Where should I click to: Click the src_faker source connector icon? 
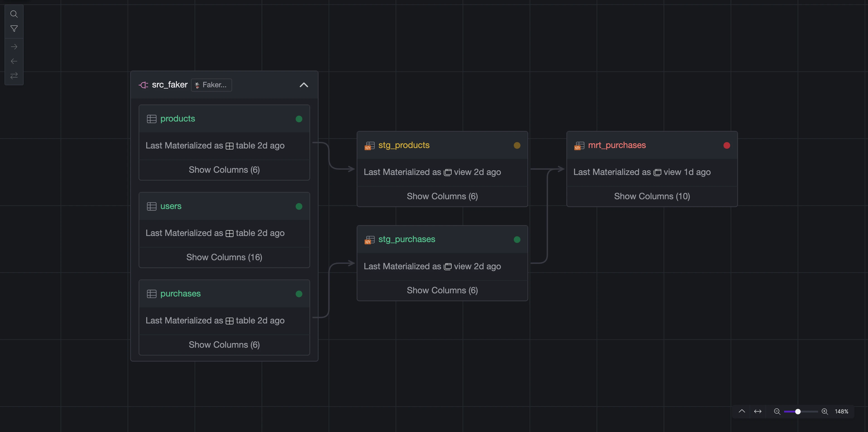143,85
